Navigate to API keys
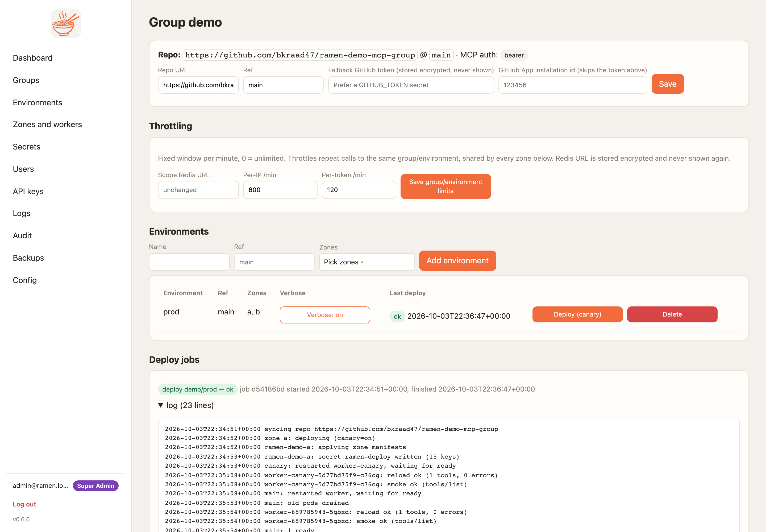The image size is (766, 532). (28, 191)
